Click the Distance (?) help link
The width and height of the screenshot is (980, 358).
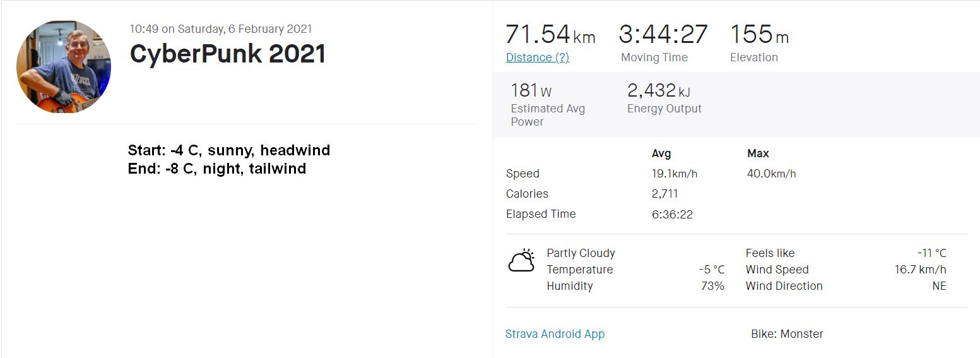tap(538, 57)
